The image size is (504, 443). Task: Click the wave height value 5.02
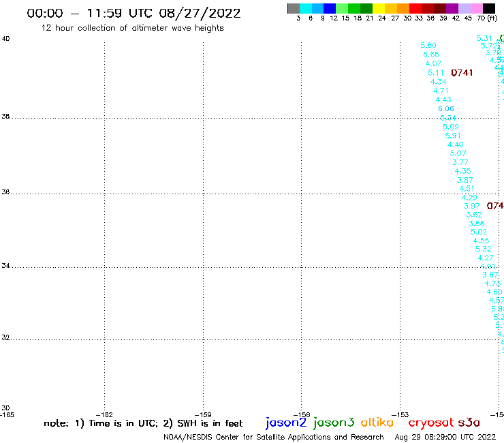pos(479,232)
